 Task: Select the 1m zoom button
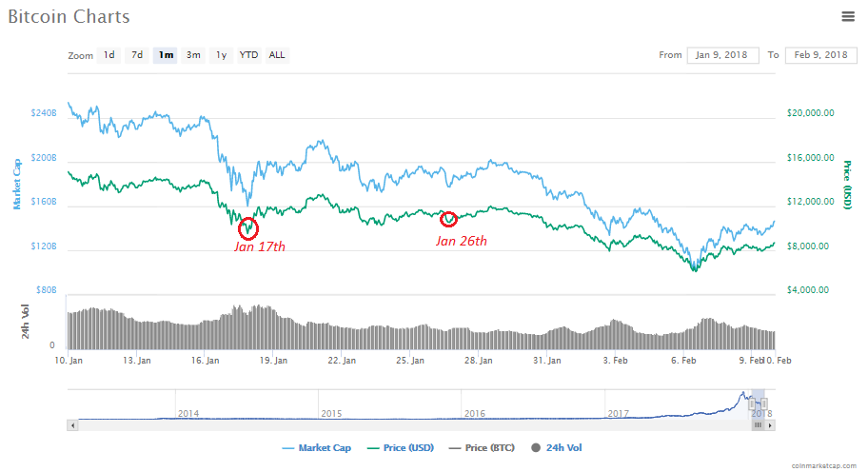click(165, 55)
